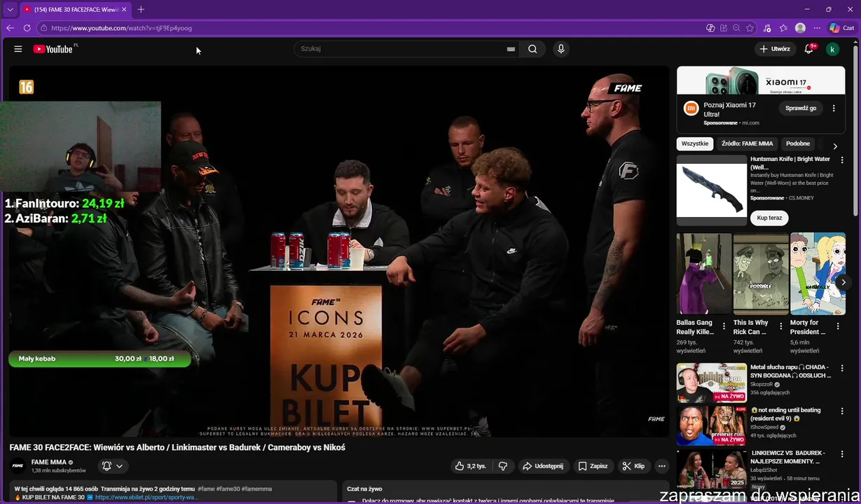This screenshot has width=861, height=504.
Task: Click Kup teraz for Huntsman Knife
Action: click(769, 218)
